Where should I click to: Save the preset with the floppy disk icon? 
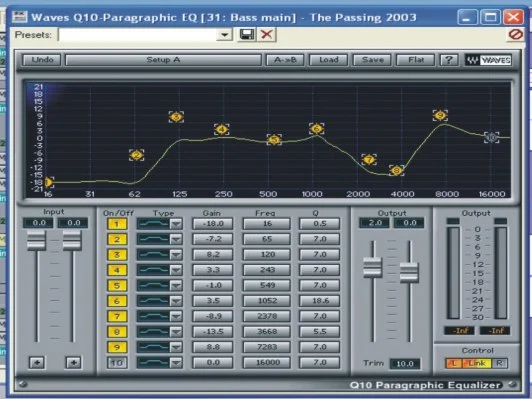(246, 35)
